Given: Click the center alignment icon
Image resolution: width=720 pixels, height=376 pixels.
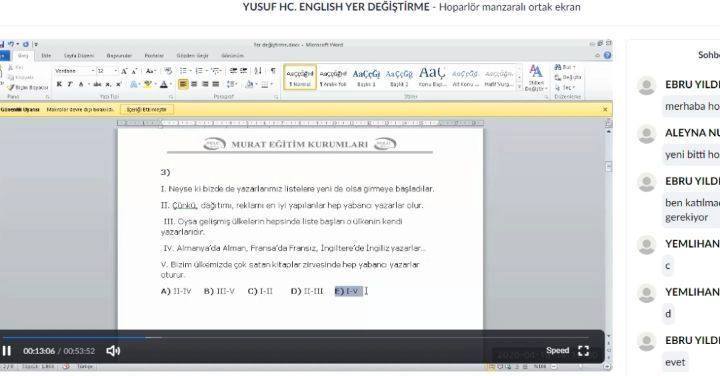Looking at the screenshot, I should pos(194,84).
